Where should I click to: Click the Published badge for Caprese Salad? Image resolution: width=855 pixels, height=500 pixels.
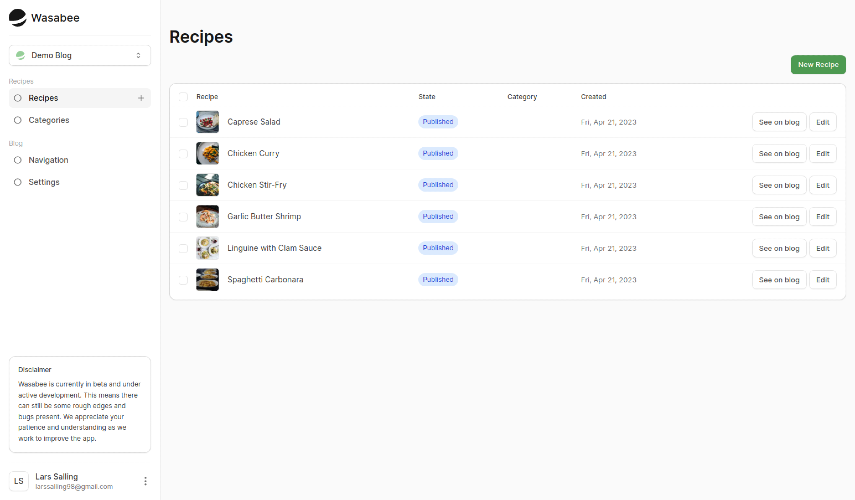click(x=438, y=122)
